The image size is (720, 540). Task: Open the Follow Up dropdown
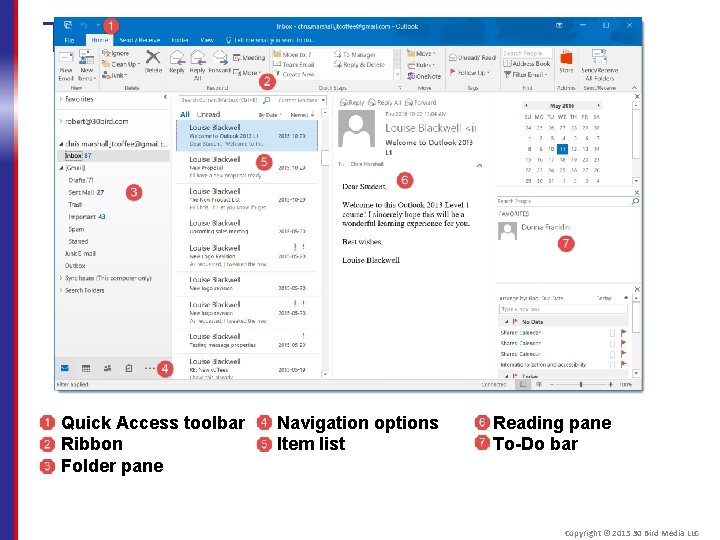(470, 73)
